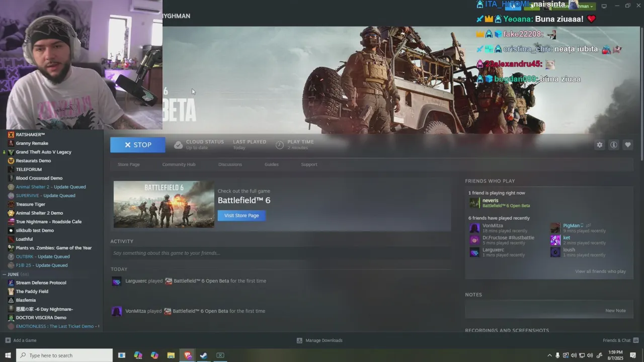Click the activity comment input field
This screenshot has height=362, width=644.
[280, 253]
